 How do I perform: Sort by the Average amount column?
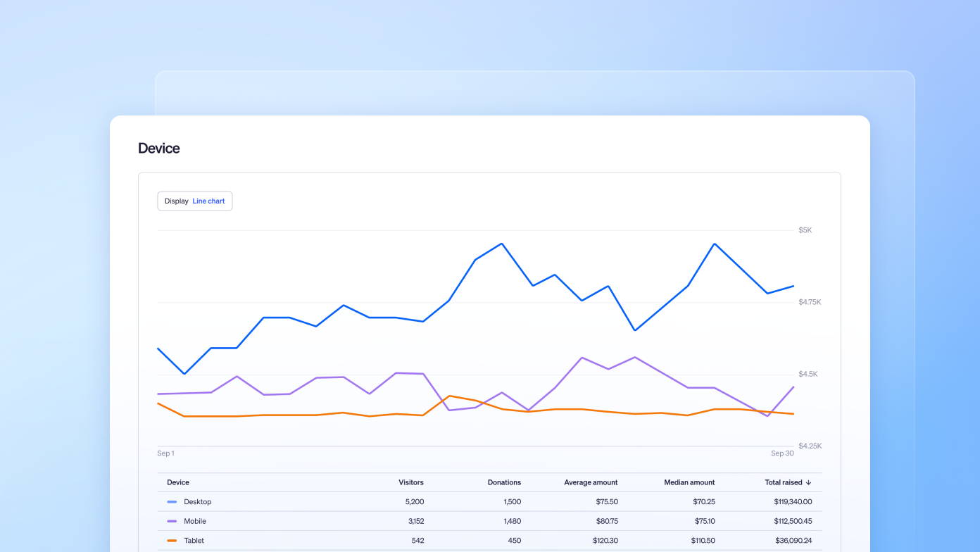pyautogui.click(x=591, y=483)
